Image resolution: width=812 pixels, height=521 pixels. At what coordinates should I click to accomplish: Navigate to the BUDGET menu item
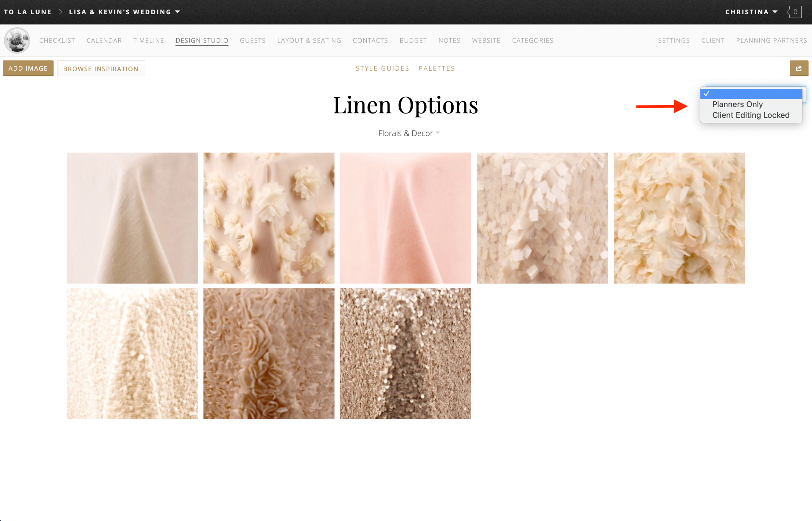click(x=413, y=40)
